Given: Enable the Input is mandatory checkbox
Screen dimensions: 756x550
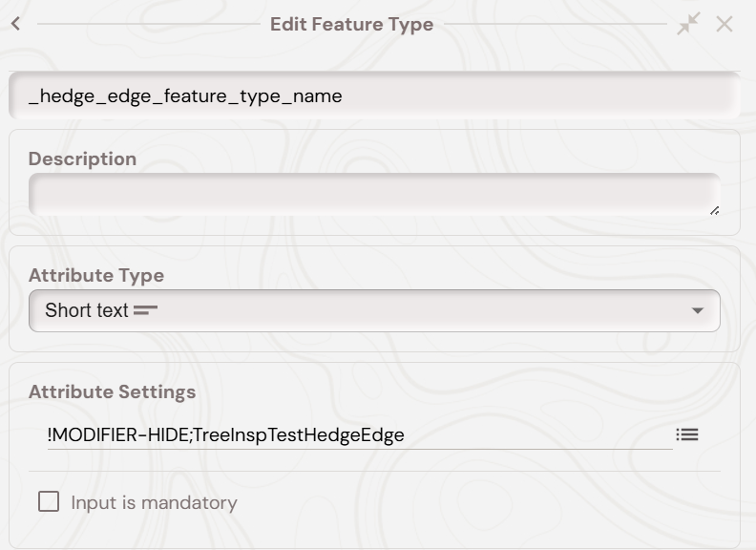Looking at the screenshot, I should [x=49, y=501].
